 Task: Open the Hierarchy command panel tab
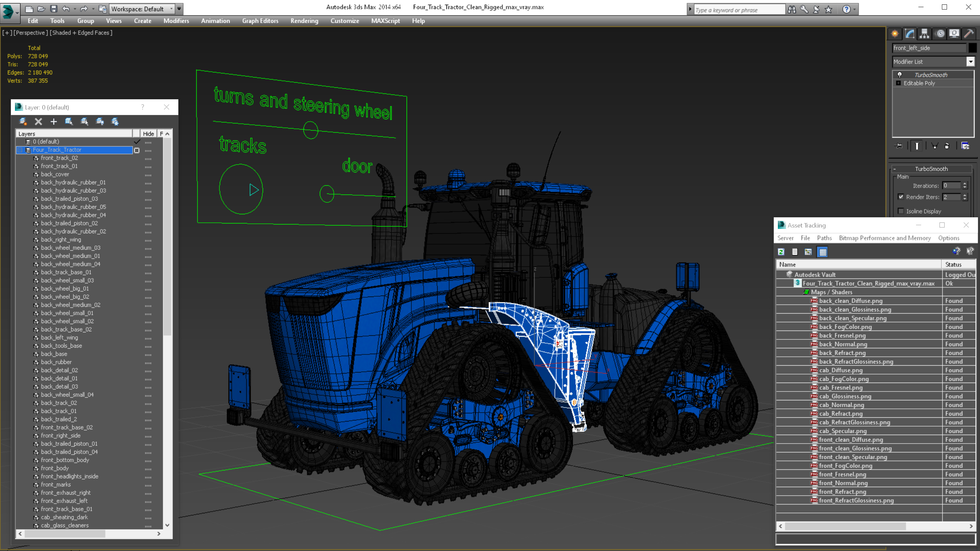[924, 34]
